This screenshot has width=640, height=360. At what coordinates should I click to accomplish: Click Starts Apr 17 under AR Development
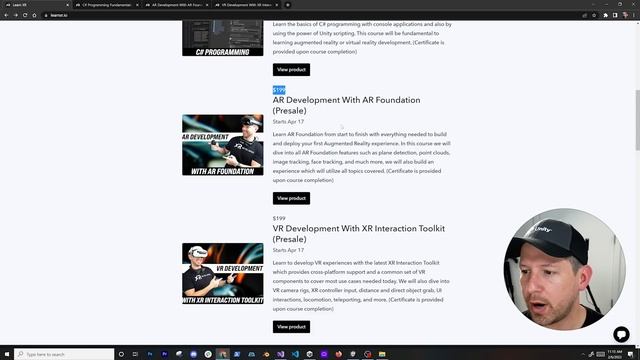click(x=288, y=122)
